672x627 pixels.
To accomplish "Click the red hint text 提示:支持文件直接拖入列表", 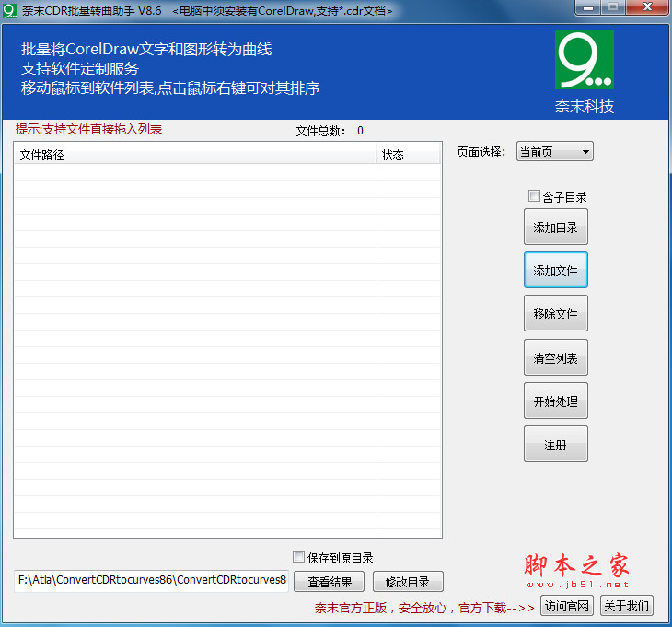I will coord(88,129).
